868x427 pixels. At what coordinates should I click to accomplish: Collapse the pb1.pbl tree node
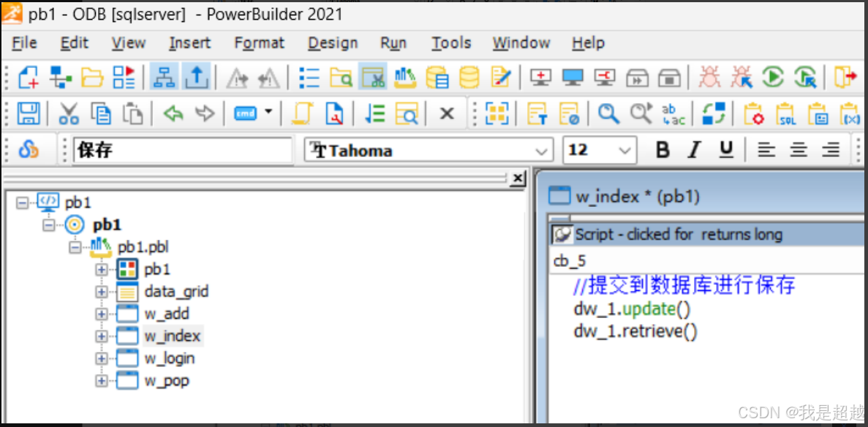pyautogui.click(x=76, y=246)
